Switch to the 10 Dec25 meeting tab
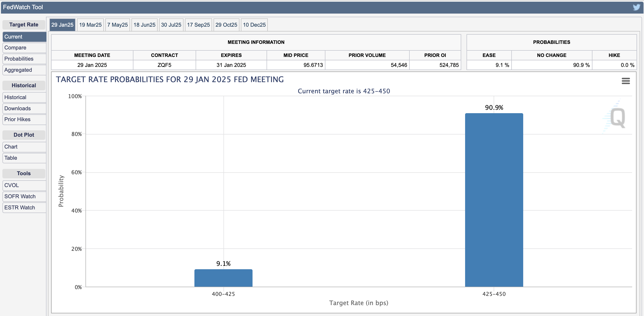This screenshot has width=644, height=316. pos(254,25)
